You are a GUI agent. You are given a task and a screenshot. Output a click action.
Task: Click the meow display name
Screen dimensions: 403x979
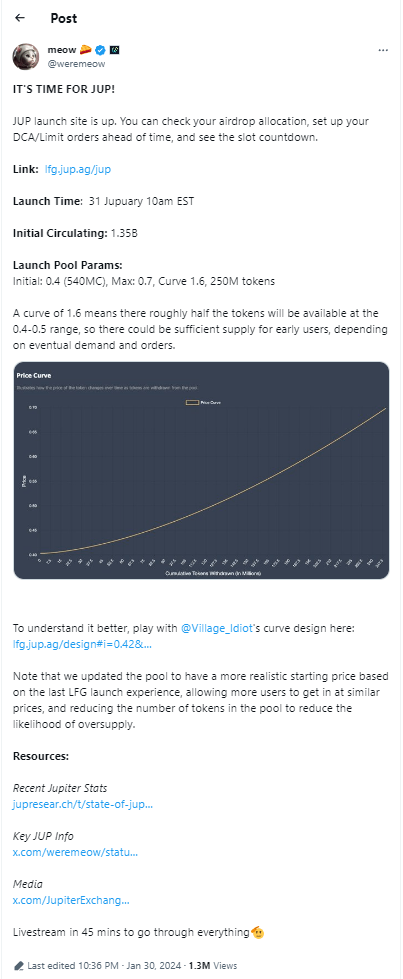[x=62, y=50]
